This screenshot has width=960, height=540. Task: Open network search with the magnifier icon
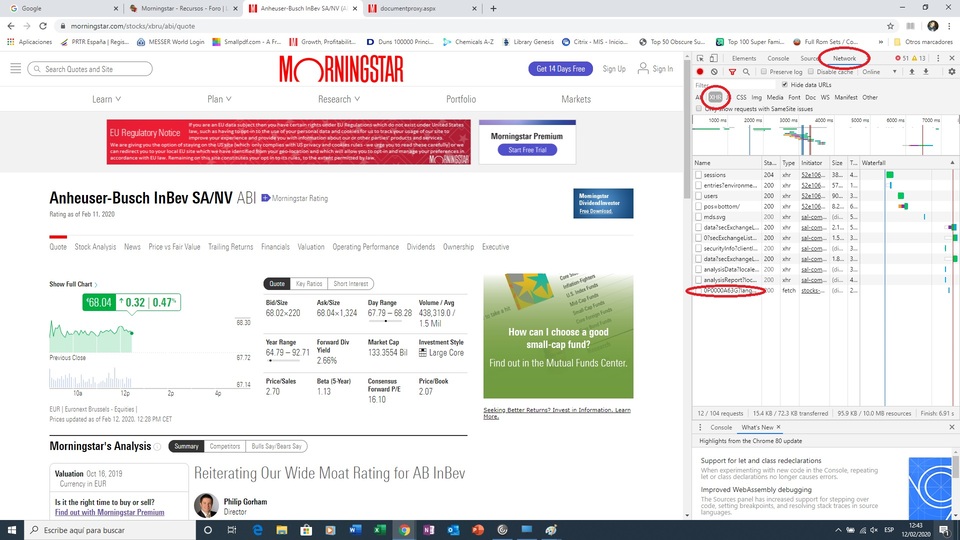746,72
